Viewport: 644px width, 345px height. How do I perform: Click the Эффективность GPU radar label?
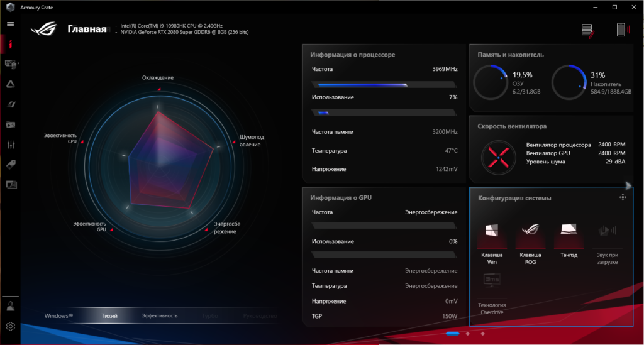click(89, 226)
